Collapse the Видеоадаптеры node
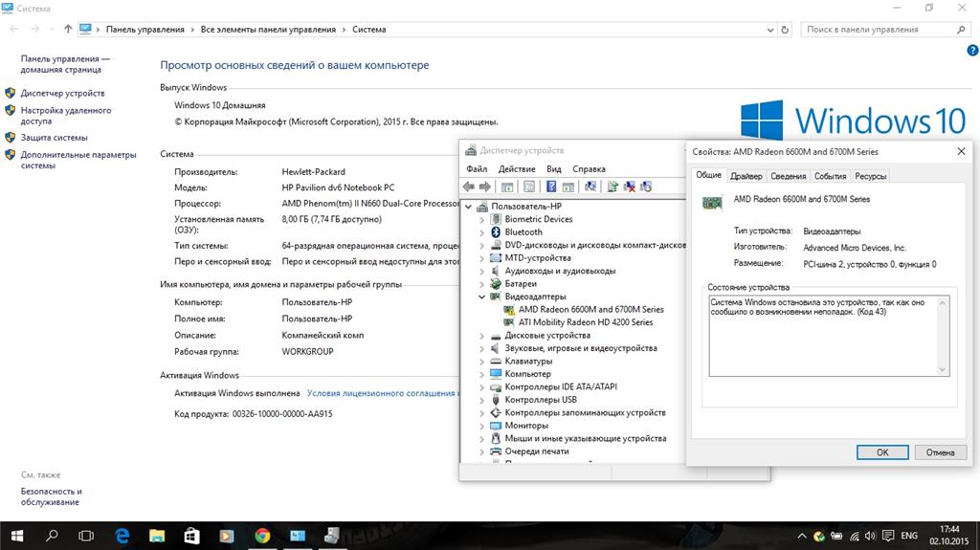The image size is (980, 550). tap(481, 297)
